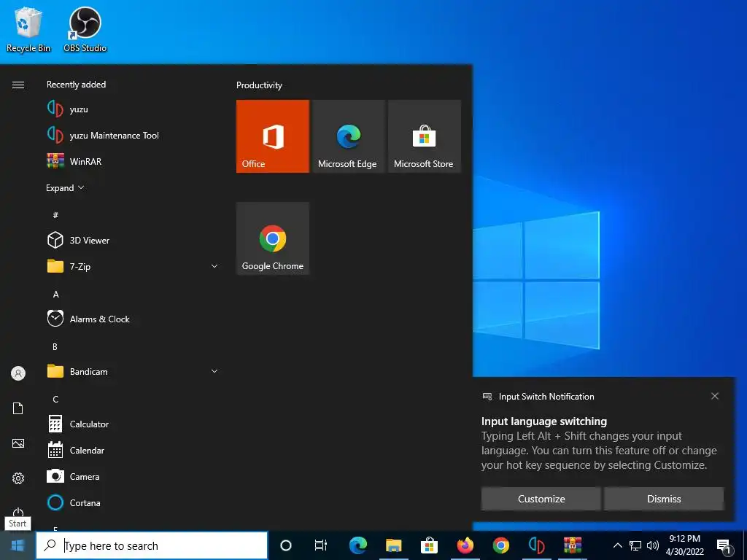
Task: Click Customize in Input Switch notification
Action: point(541,499)
